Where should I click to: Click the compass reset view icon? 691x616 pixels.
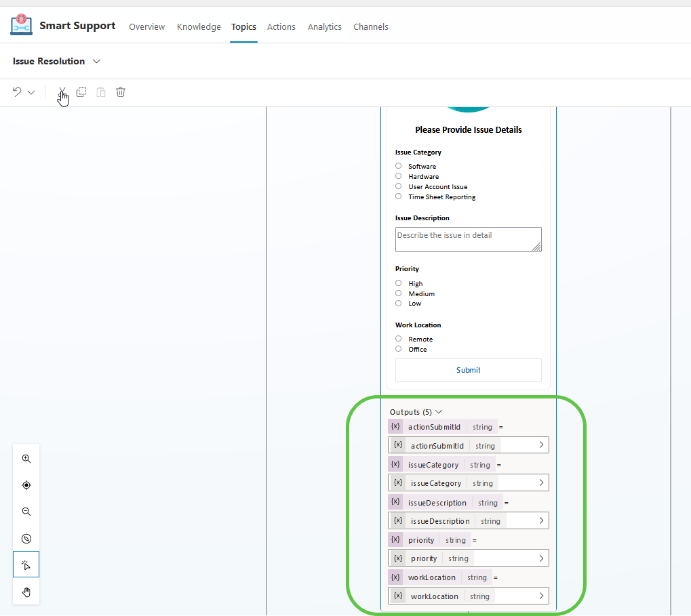point(26,538)
